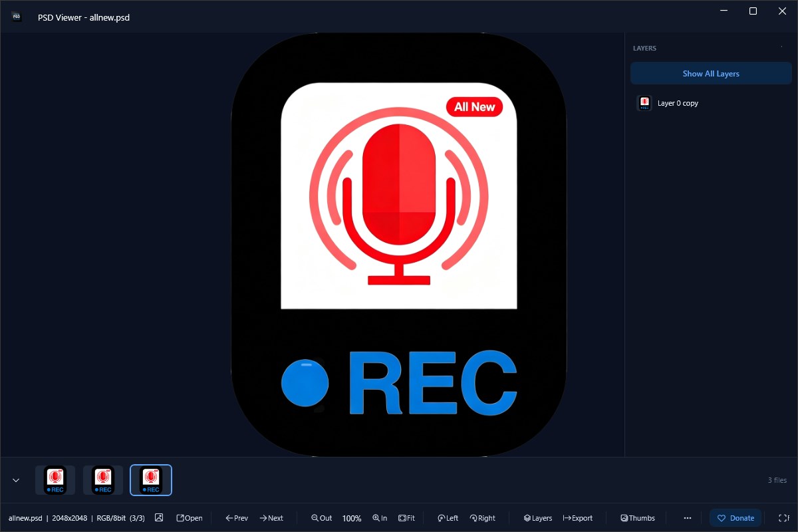Toggle the Thumbs thumbnail strip
Viewport: 798px width, 532px height.
[638, 518]
